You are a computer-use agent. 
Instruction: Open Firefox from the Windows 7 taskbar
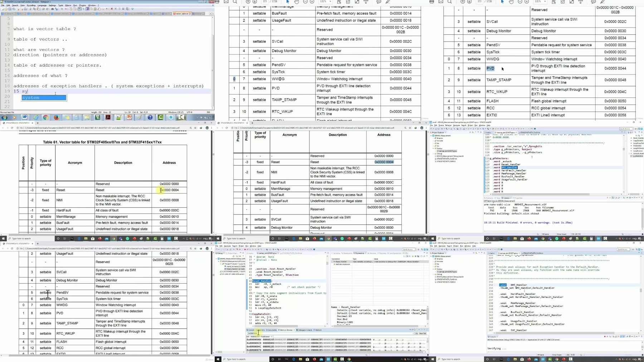pyautogui.click(x=56, y=117)
